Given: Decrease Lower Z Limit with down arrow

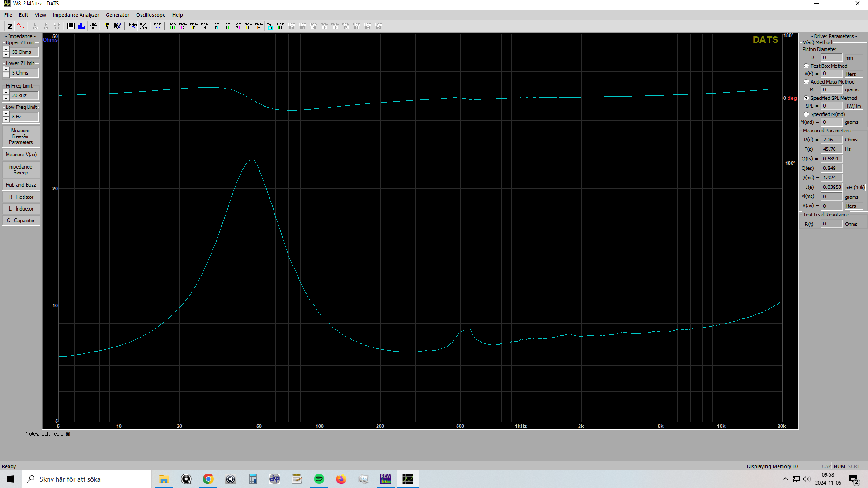Looking at the screenshot, I should pos(6,75).
